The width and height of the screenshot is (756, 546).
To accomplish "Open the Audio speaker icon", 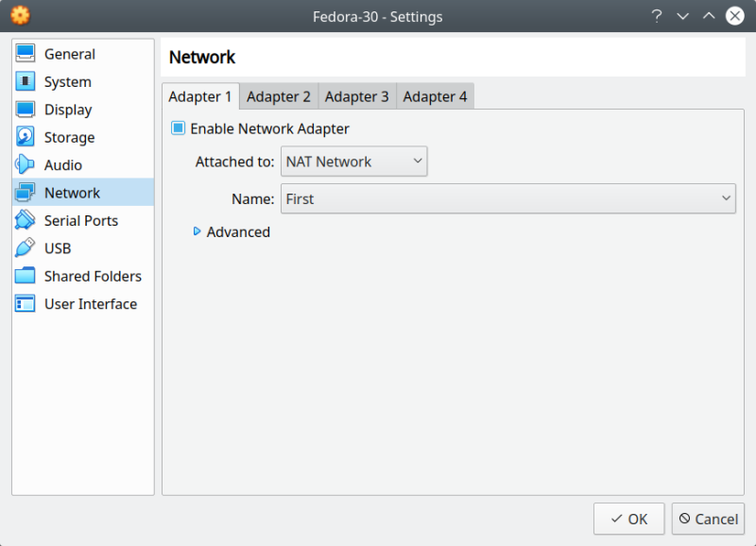I will tap(26, 165).
